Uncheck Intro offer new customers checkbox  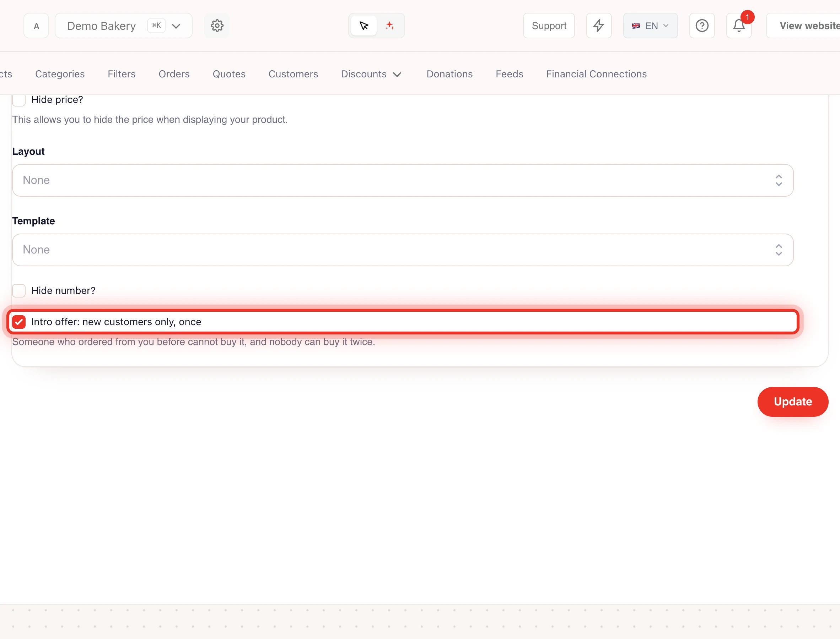click(18, 322)
